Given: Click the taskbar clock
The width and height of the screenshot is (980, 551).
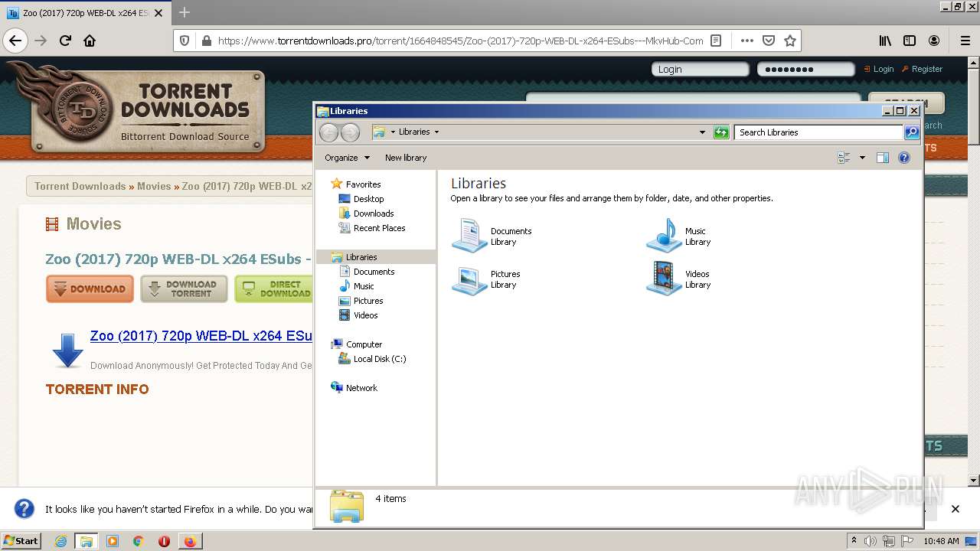Looking at the screenshot, I should pos(941,541).
